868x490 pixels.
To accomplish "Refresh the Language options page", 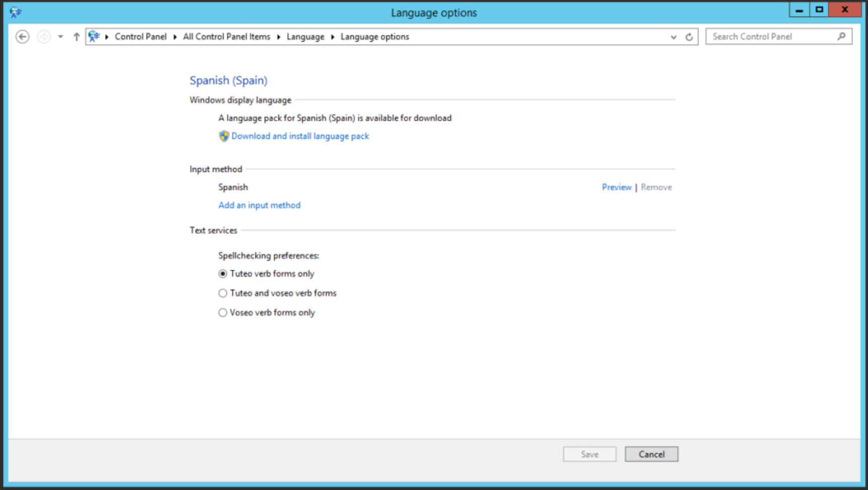I will click(689, 37).
